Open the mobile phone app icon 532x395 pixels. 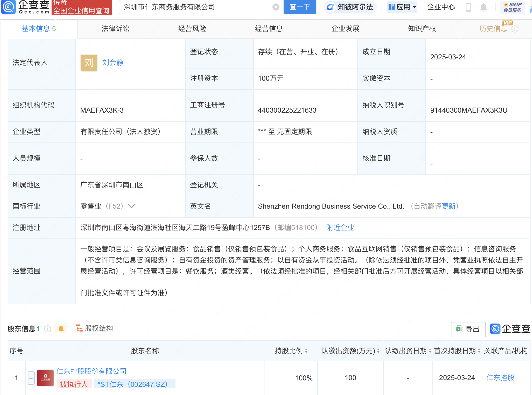[x=468, y=7]
